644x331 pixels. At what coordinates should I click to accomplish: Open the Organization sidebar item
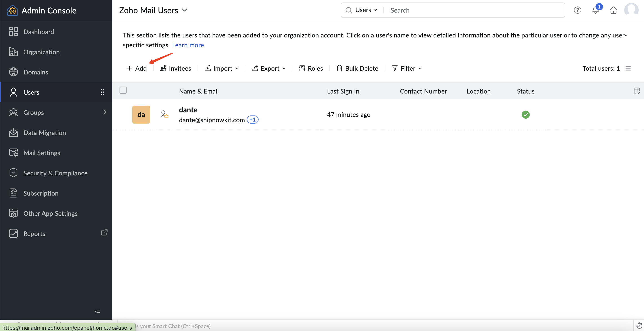pos(56,52)
